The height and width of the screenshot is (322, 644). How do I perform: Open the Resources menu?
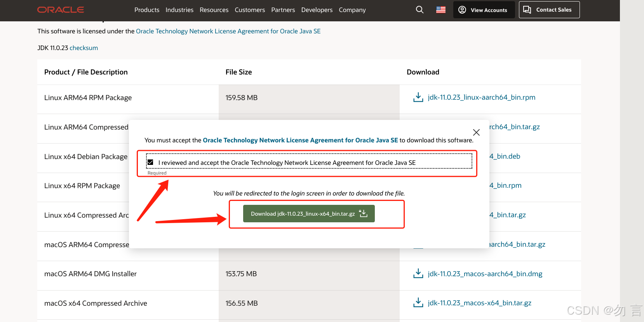[x=214, y=10]
